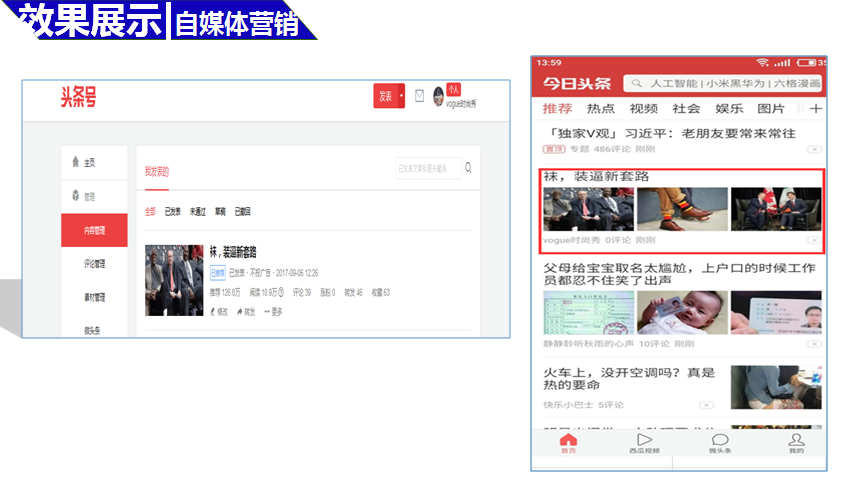The image size is (848, 478).
Task: Open the article thumbnail in 头条号 list
Action: [174, 280]
